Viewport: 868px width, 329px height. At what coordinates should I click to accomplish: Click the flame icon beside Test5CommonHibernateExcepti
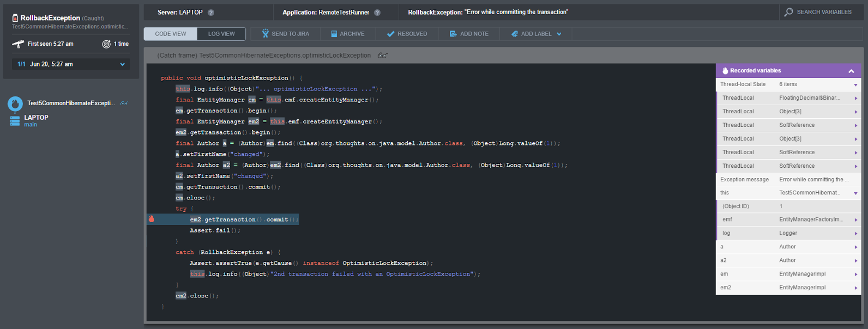pos(15,103)
